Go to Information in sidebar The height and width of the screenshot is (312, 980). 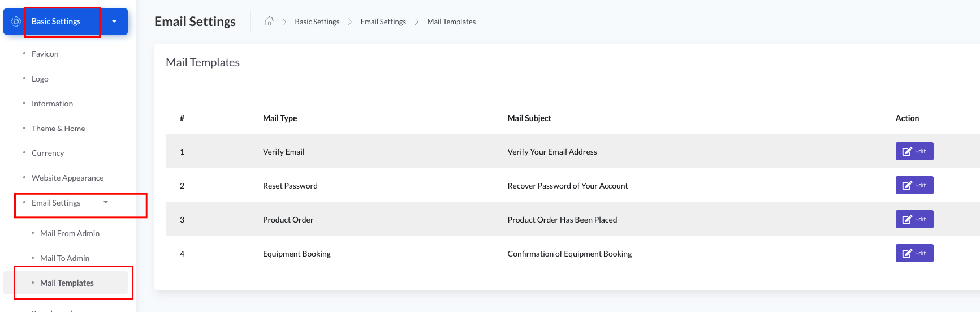(x=52, y=104)
